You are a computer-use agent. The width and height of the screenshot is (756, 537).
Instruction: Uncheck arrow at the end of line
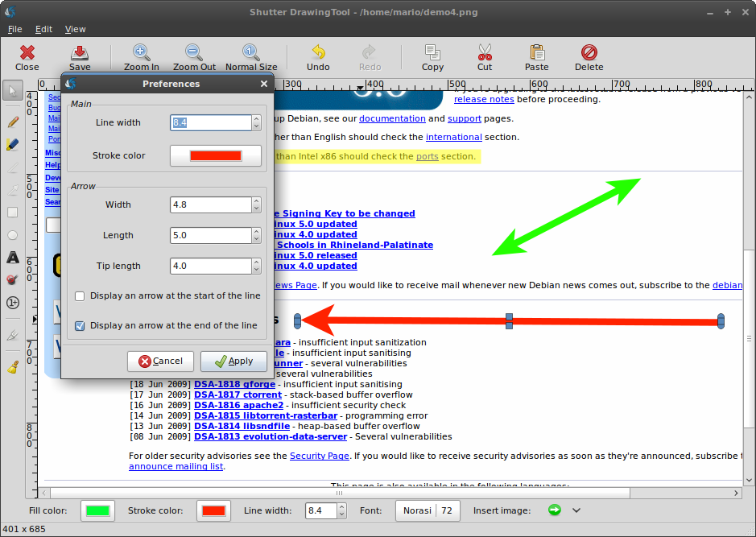[x=80, y=326]
